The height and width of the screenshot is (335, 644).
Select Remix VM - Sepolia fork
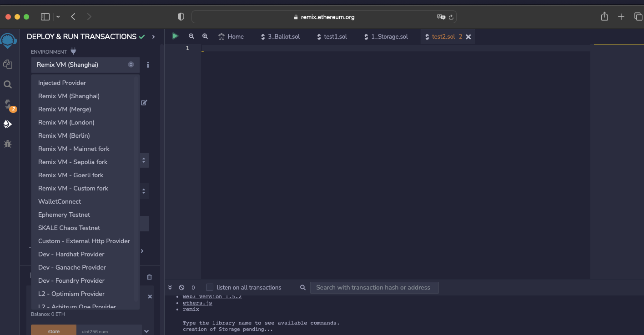[85, 162]
